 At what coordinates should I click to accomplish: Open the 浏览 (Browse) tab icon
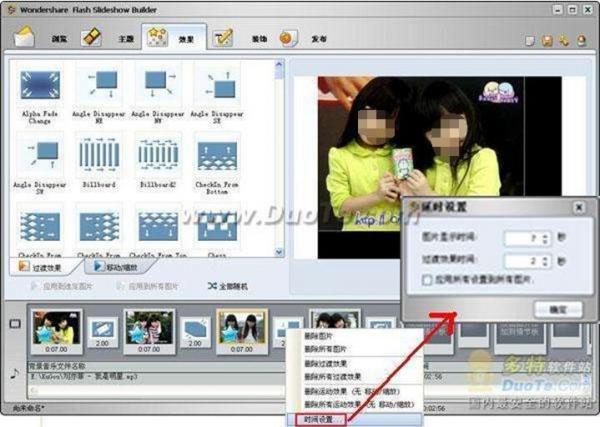24,37
